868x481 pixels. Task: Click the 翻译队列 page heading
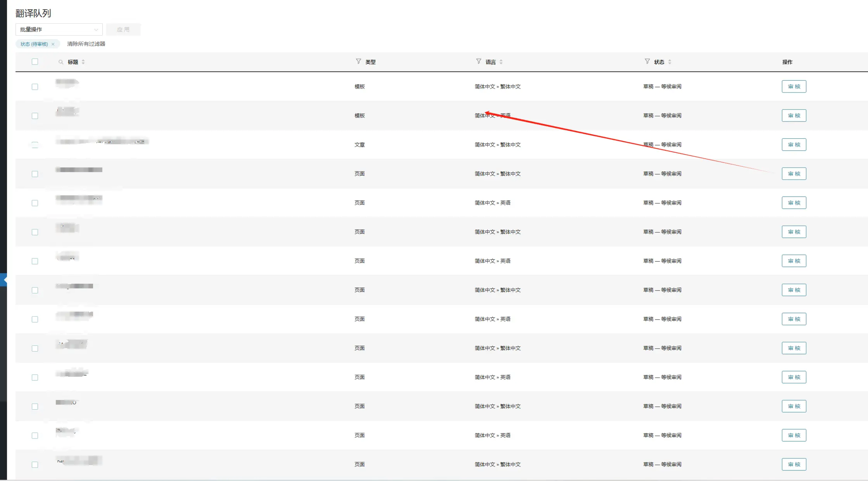[x=33, y=13]
